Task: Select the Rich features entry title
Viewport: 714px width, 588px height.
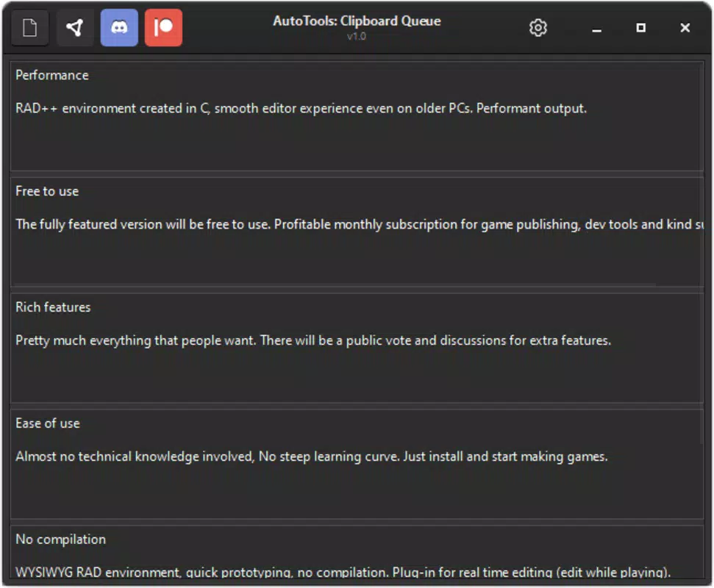Action: 53,307
